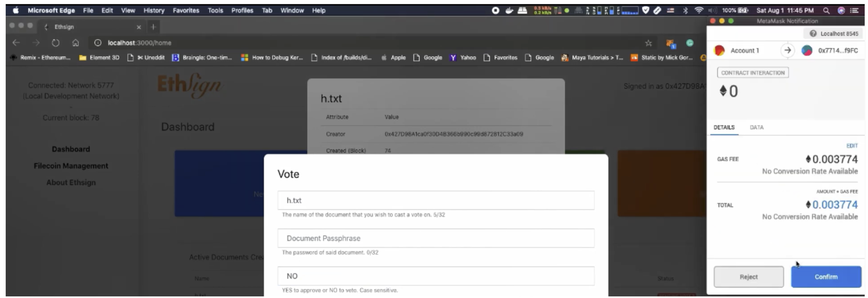The width and height of the screenshot is (868, 298).
Task: Go to the browser home icon
Action: coord(76,43)
